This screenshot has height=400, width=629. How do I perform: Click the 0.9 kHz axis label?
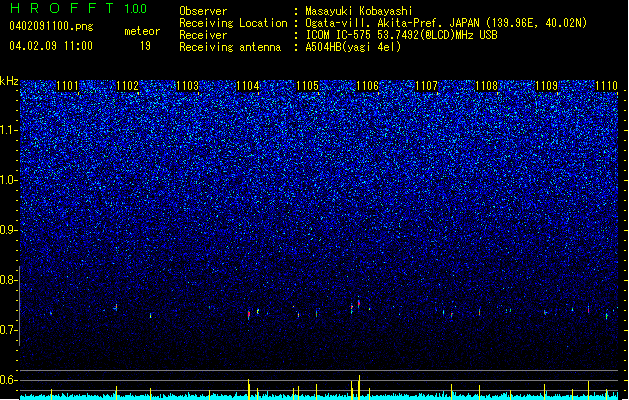[x=8, y=230]
